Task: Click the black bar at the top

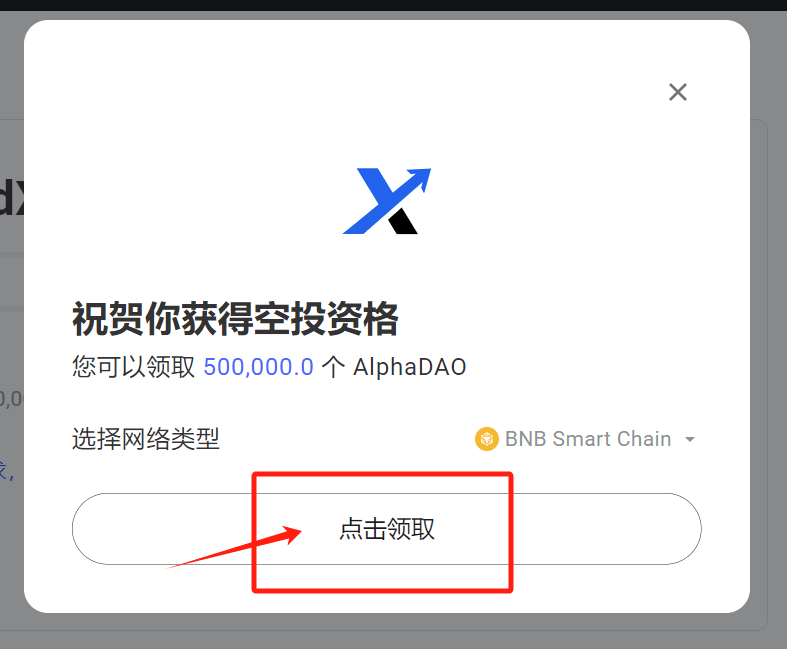Action: (394, 6)
